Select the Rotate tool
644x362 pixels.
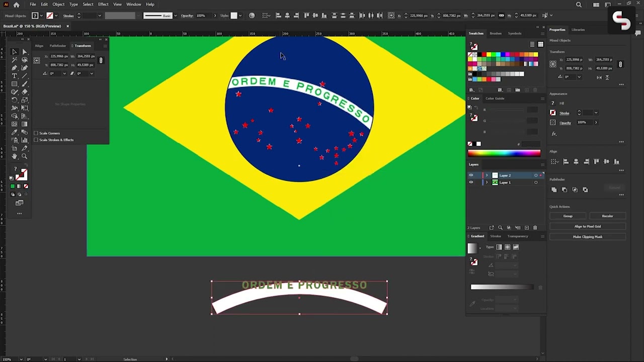[x=15, y=100]
